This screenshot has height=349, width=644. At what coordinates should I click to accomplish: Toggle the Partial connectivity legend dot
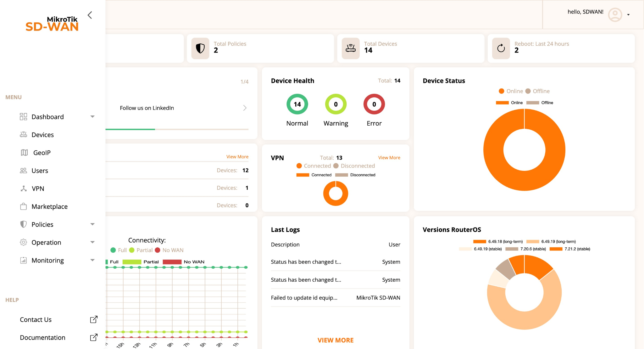[x=132, y=250]
